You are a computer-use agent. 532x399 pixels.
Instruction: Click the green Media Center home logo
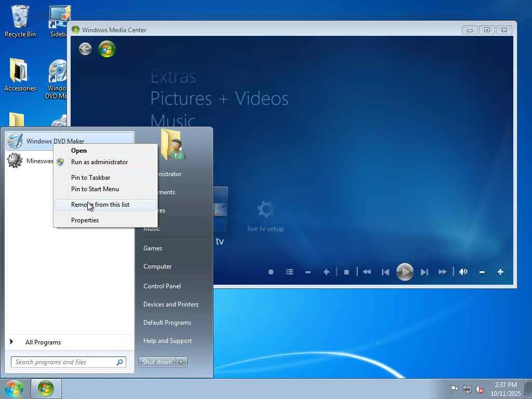point(107,49)
